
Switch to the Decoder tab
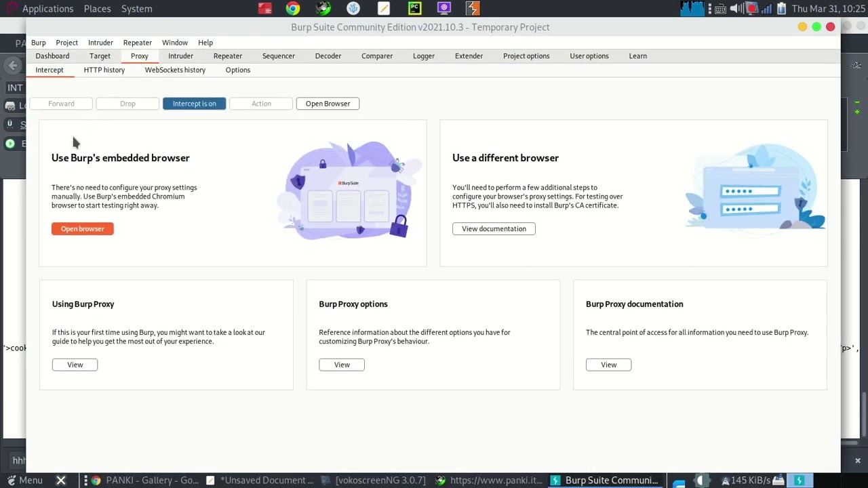[328, 56]
